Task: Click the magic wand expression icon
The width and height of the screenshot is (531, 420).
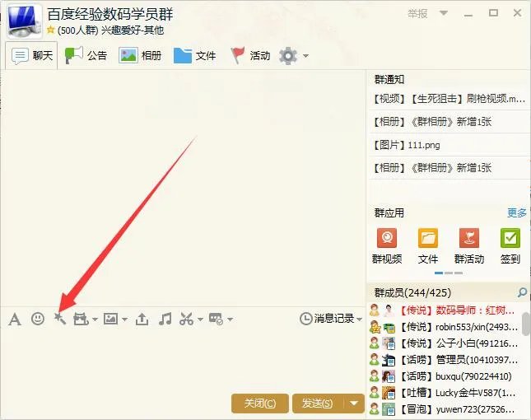Action: tap(60, 319)
